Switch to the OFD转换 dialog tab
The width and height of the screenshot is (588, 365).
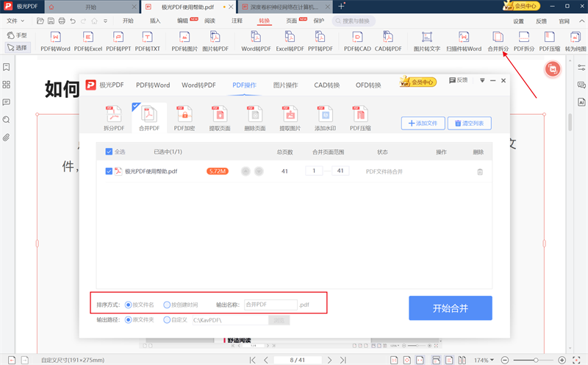click(368, 85)
